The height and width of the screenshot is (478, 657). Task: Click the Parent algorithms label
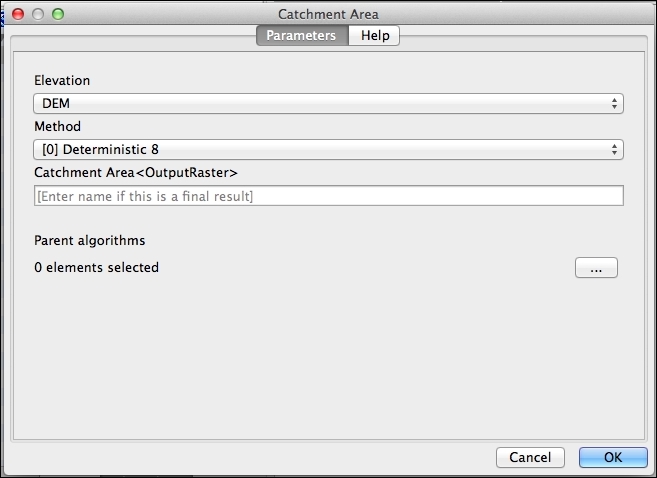pyautogui.click(x=90, y=241)
